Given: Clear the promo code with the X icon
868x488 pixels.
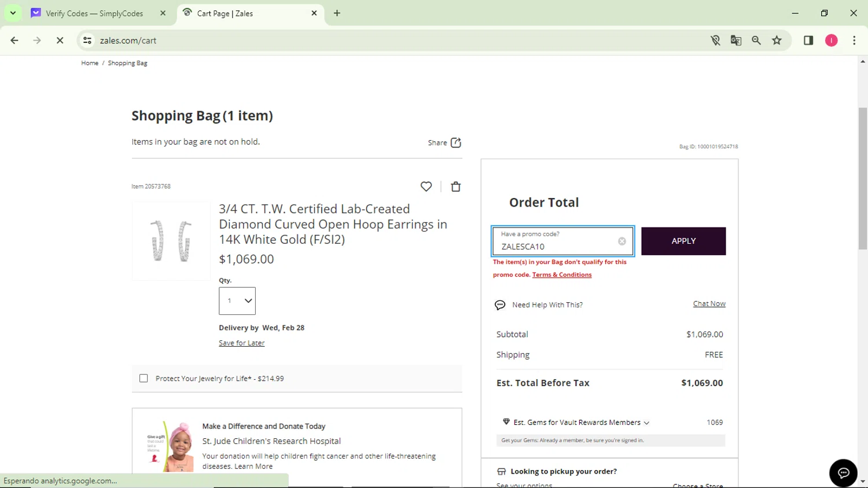Looking at the screenshot, I should click(622, 241).
